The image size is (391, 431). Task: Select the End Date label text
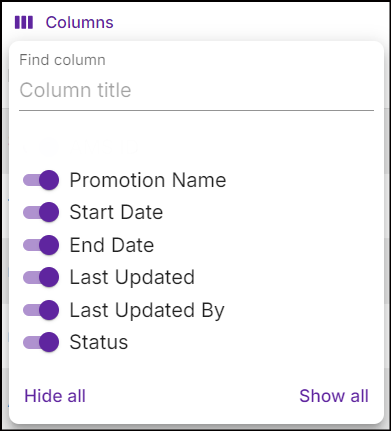(112, 245)
